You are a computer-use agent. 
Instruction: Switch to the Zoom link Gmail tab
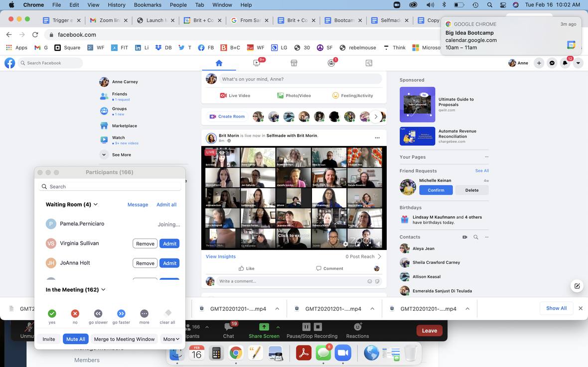click(108, 20)
